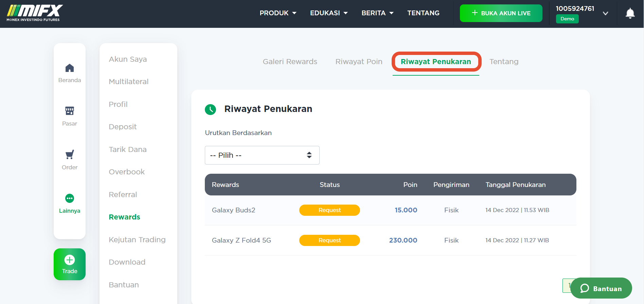Click the Galaxy Z Fold4 5G reward name
644x304 pixels.
point(241,240)
